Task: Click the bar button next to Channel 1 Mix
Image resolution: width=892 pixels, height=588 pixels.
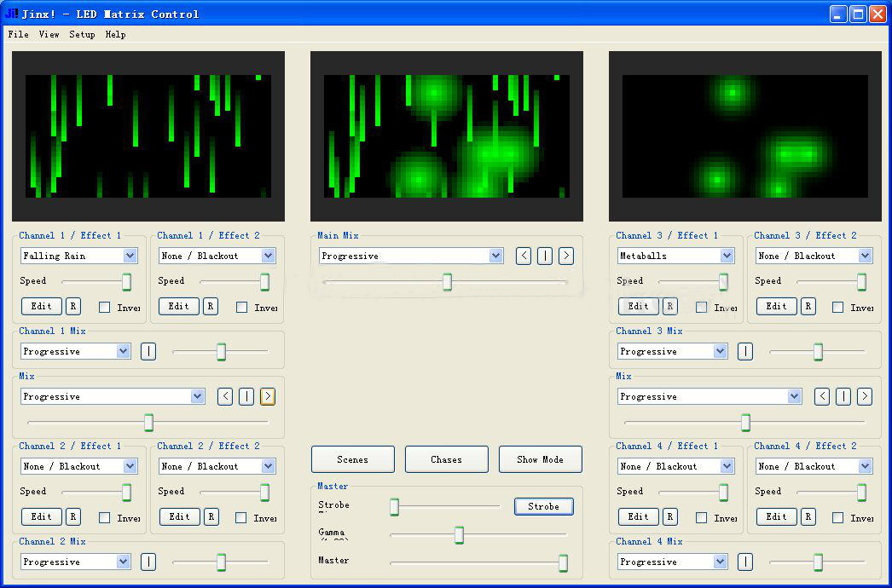Action: pyautogui.click(x=148, y=351)
